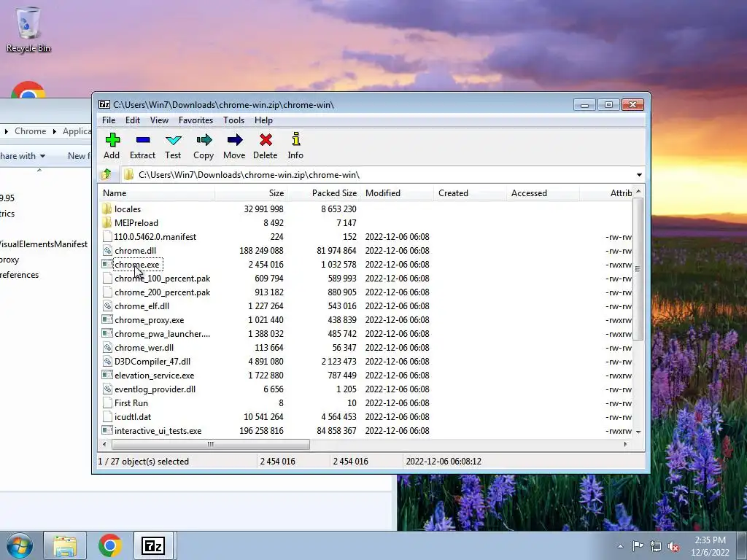Sort by the Packed Size column header

click(x=324, y=192)
